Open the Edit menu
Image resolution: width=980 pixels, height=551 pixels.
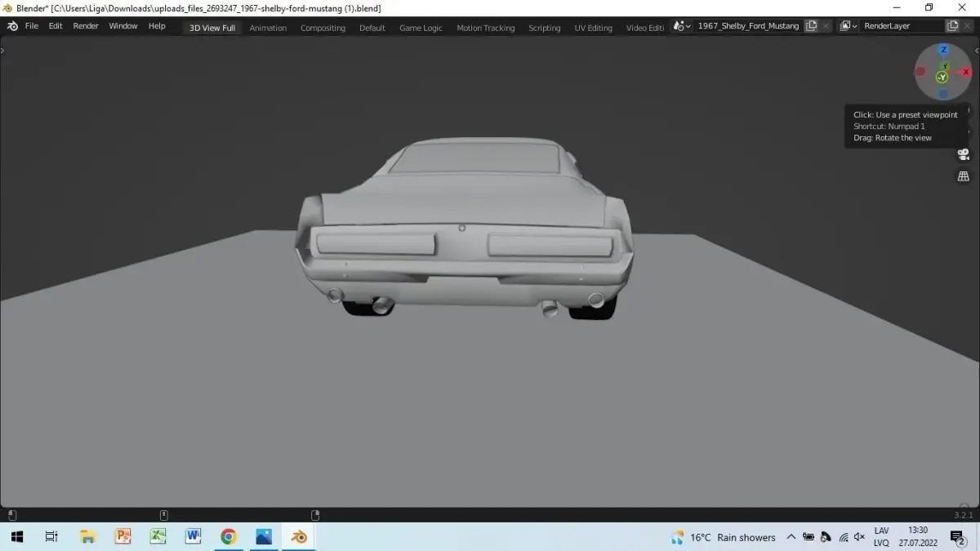pos(56,26)
